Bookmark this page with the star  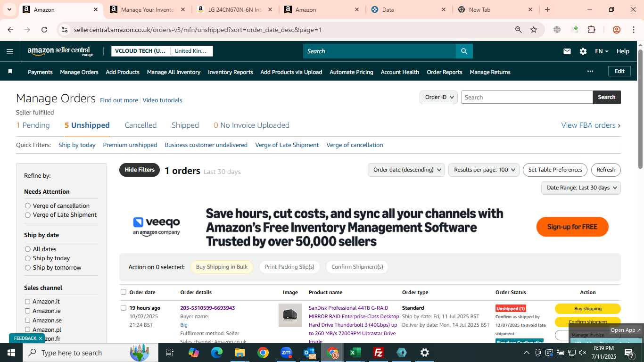(534, 30)
